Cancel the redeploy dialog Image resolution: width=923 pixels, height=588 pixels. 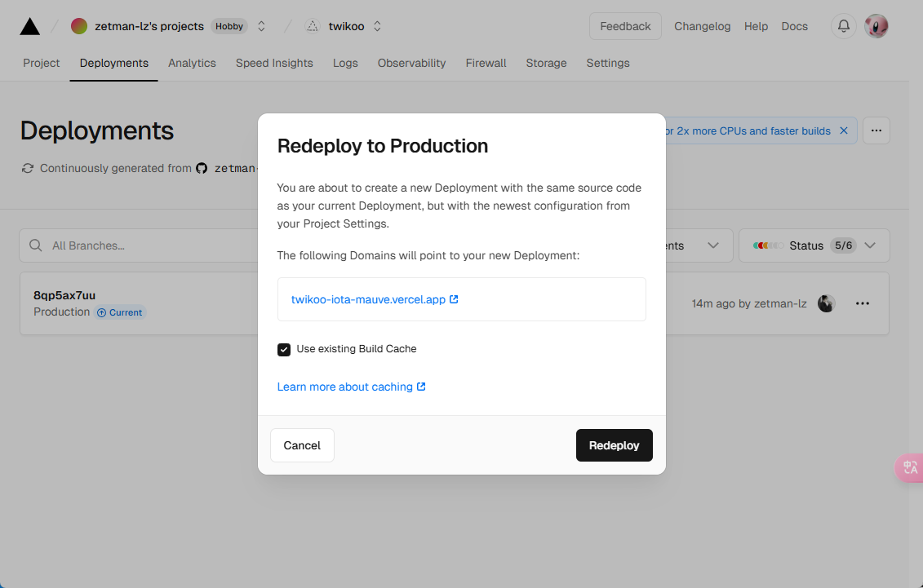coord(302,445)
